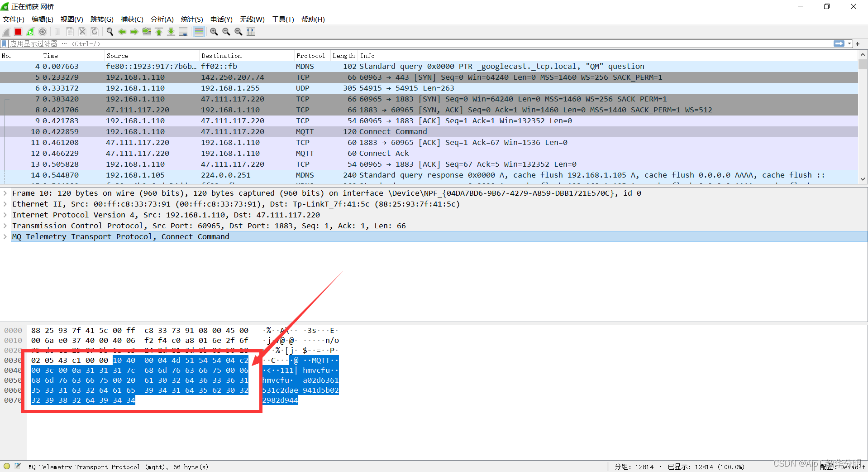Open the display filter history dropdown

pyautogui.click(x=849, y=44)
